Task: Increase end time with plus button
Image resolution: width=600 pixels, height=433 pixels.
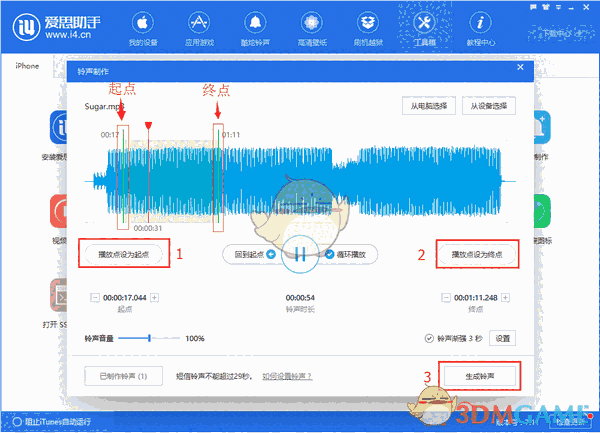Action: pyautogui.click(x=505, y=298)
